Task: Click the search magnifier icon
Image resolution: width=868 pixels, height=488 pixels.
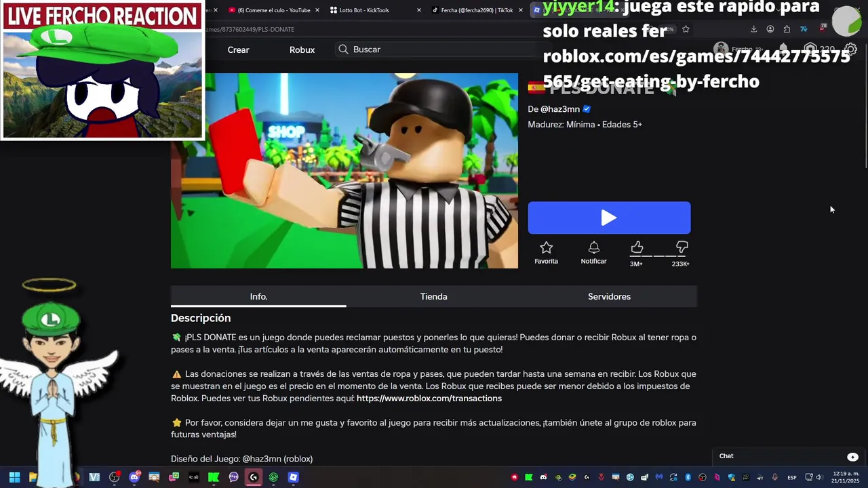Action: click(x=343, y=49)
